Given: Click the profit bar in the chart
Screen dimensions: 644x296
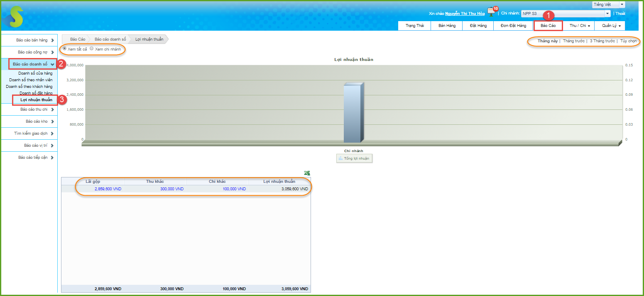Looking at the screenshot, I should pos(353,113).
